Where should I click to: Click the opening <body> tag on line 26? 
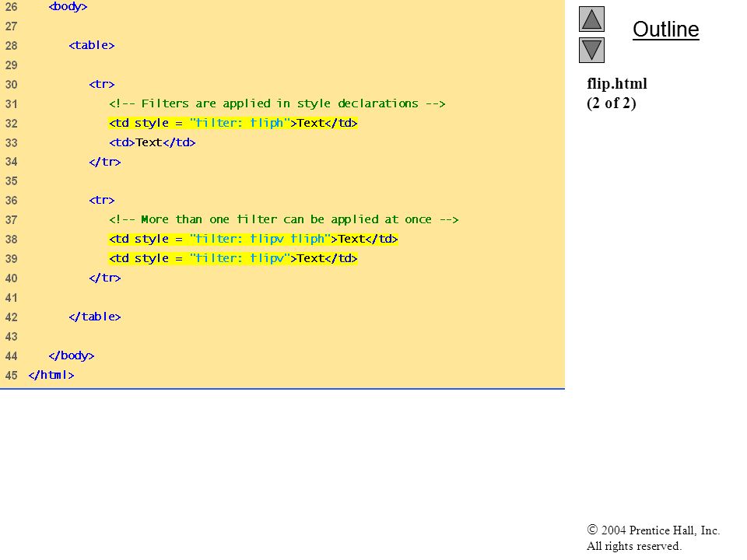point(68,7)
